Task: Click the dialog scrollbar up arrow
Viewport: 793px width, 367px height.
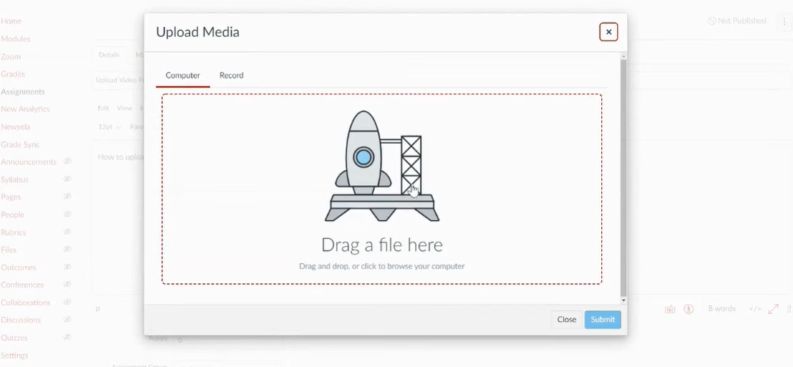Action: click(x=624, y=56)
